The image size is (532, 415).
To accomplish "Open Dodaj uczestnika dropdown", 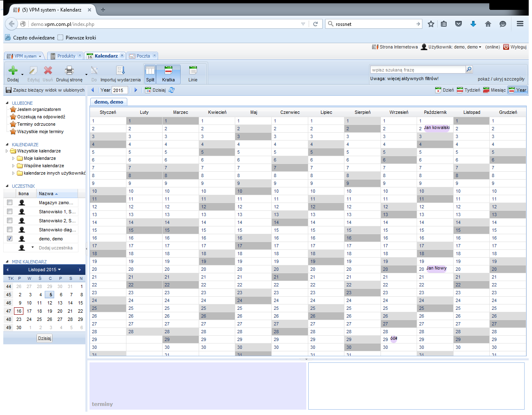I will (x=32, y=247).
